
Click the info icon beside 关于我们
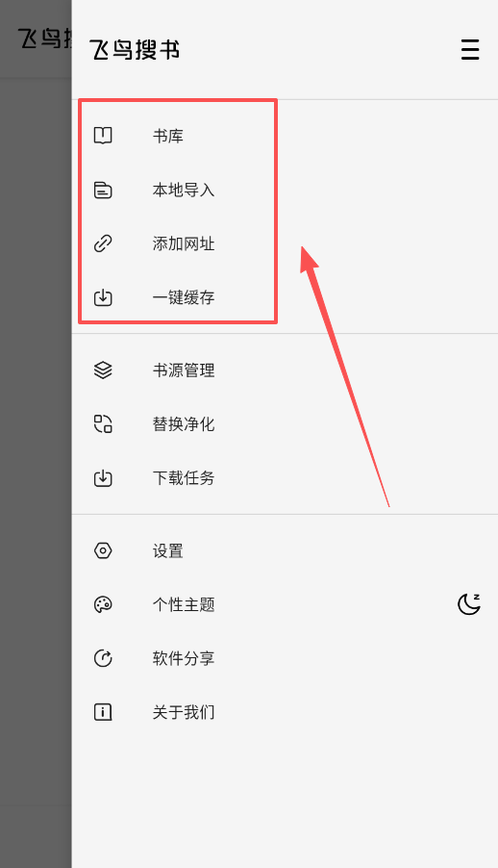(x=103, y=712)
